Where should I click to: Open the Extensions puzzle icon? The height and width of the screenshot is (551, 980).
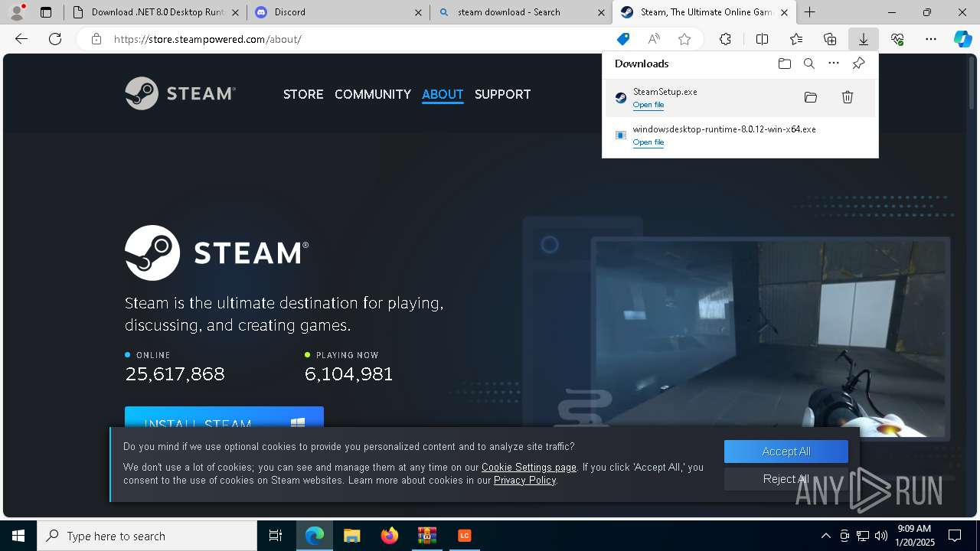[725, 39]
